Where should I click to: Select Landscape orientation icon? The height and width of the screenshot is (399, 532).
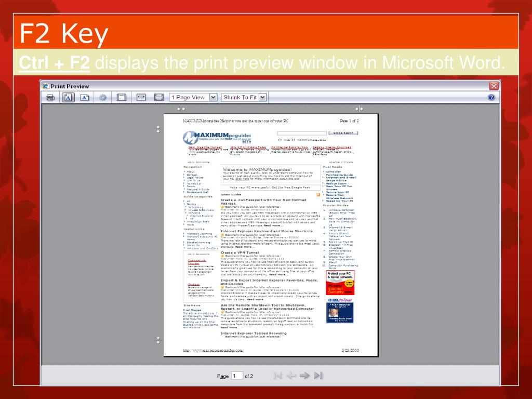(85, 98)
